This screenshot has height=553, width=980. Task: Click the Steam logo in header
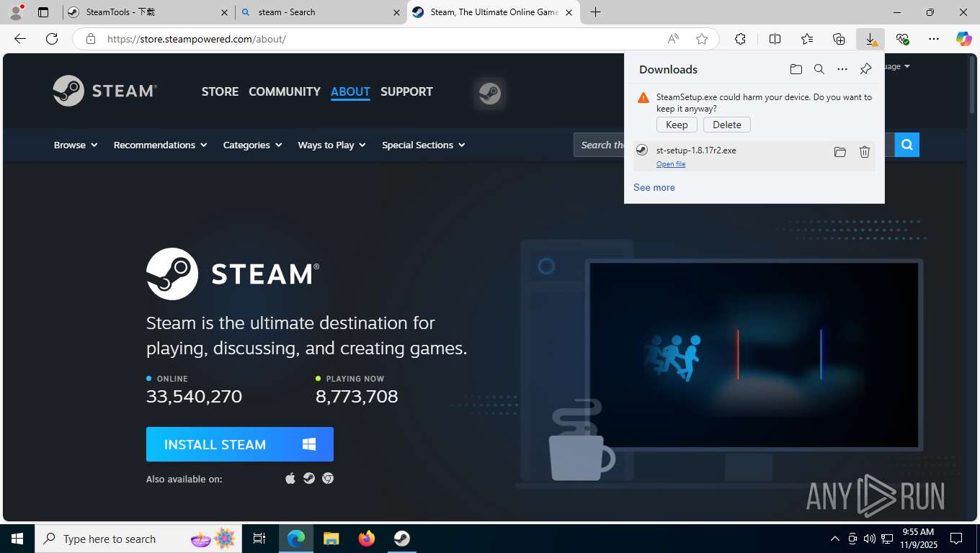click(105, 91)
